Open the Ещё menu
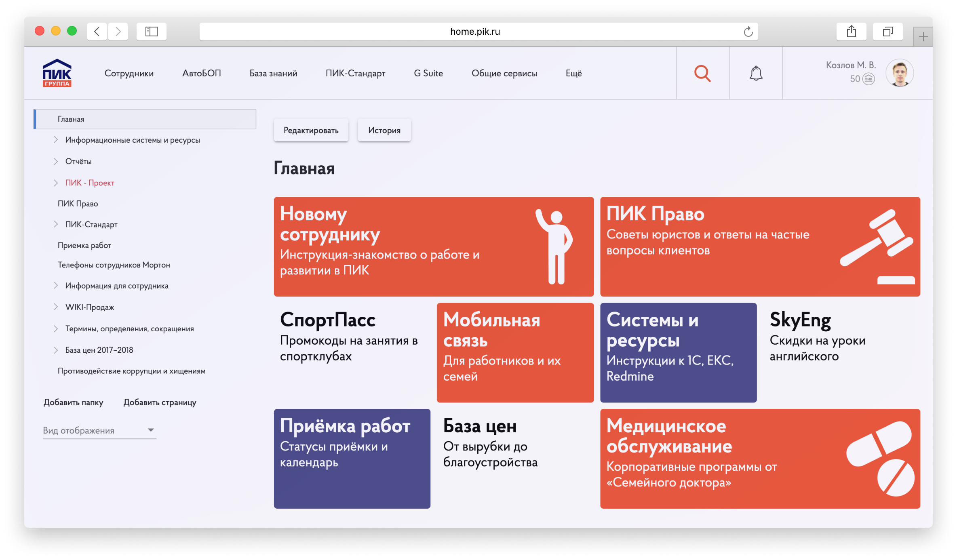The height and width of the screenshot is (560, 957). pyautogui.click(x=573, y=73)
